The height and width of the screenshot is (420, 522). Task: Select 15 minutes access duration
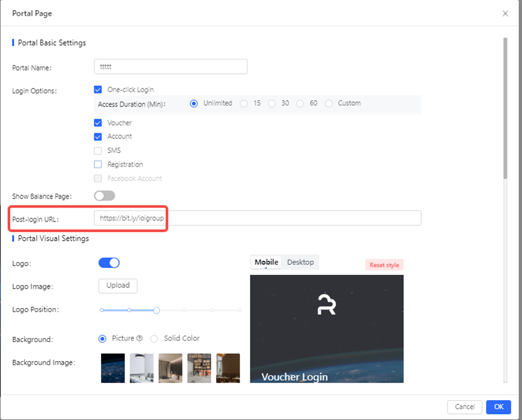[x=244, y=103]
